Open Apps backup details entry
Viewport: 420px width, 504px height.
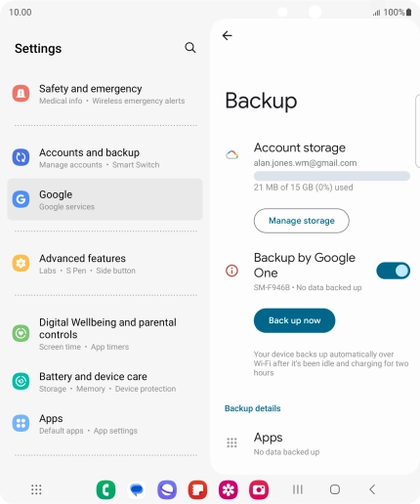coord(315,443)
